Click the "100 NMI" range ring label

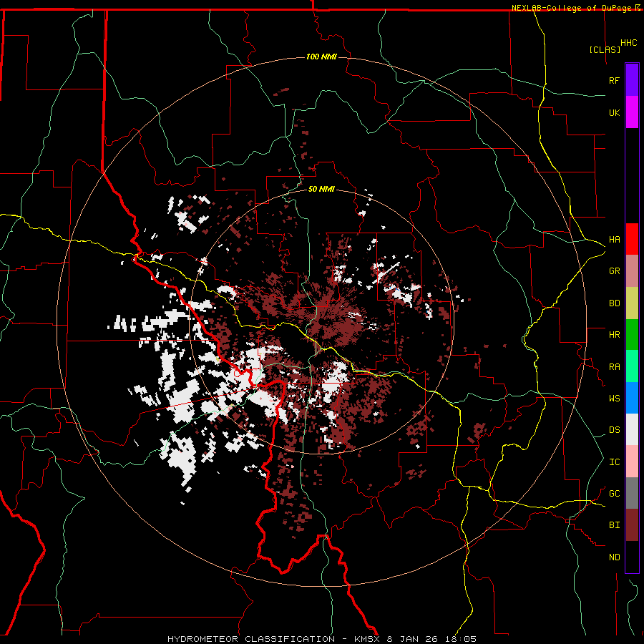point(321,57)
